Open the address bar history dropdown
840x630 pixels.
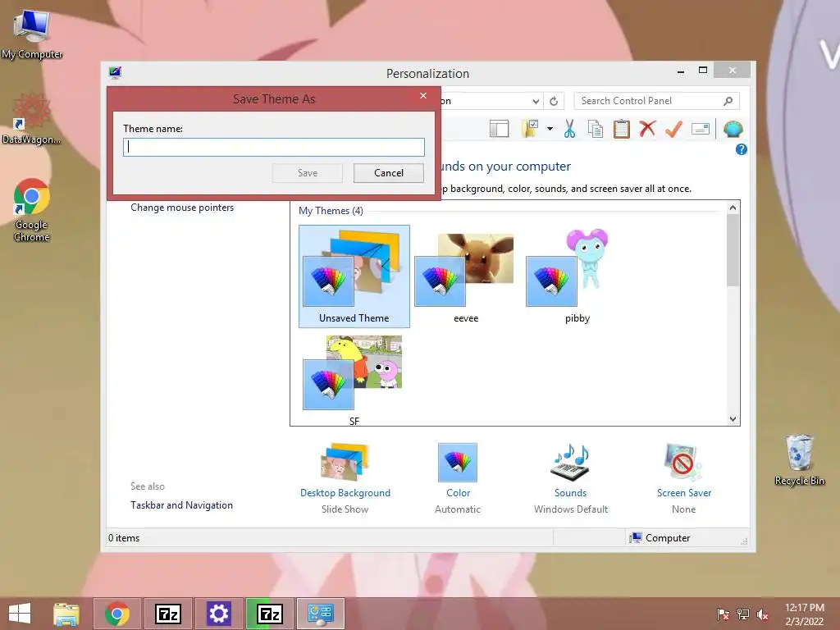coord(536,101)
